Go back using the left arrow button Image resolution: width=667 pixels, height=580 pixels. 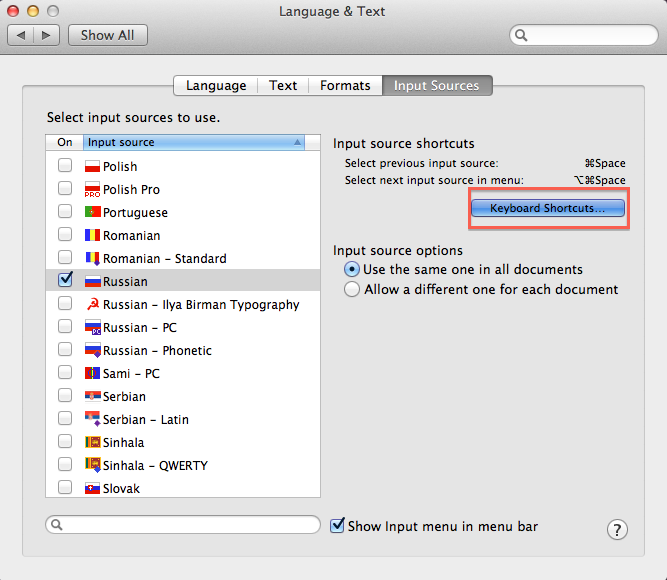coord(22,35)
